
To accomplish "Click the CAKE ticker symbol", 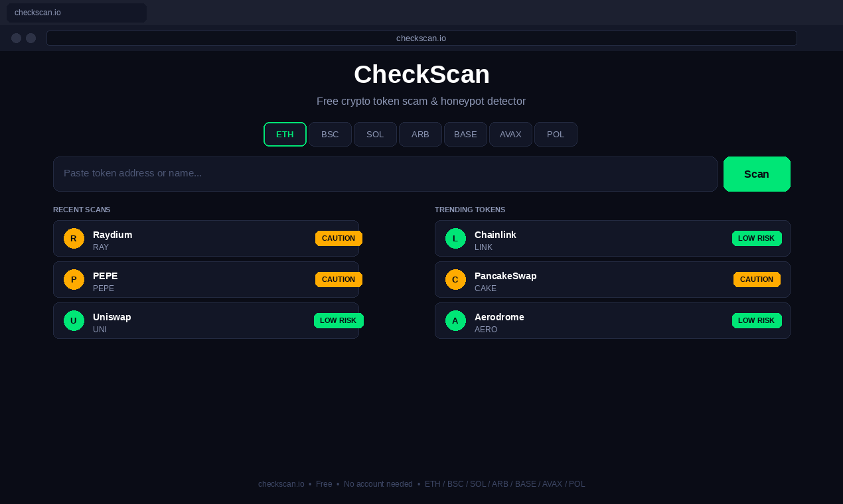I will tap(485, 288).
